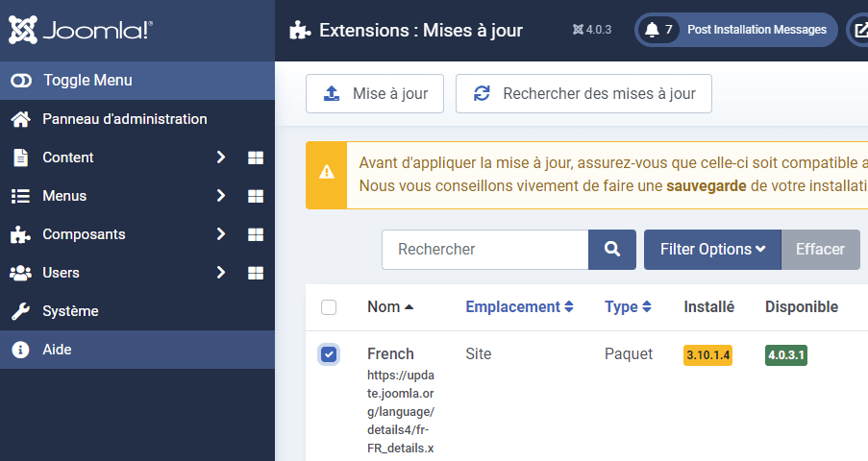Open the Menus dashboard grid icon

[256, 196]
